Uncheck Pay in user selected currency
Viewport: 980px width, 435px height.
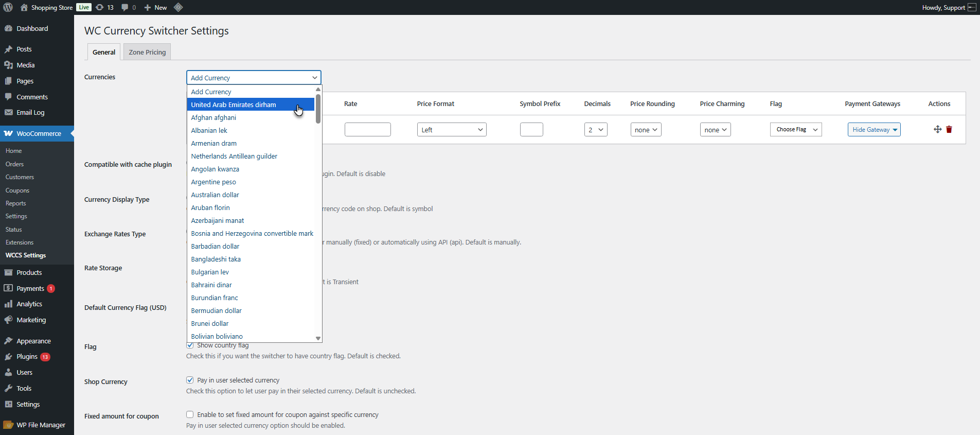pyautogui.click(x=190, y=380)
